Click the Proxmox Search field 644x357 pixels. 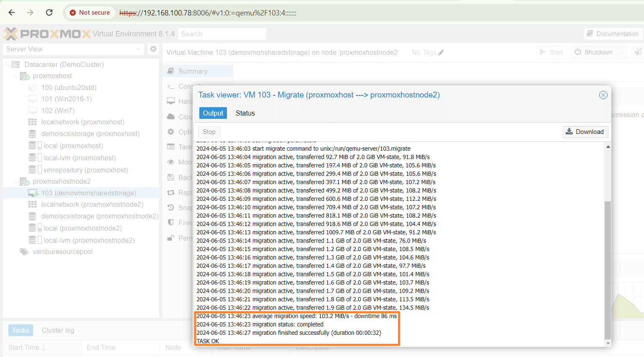tap(222, 34)
